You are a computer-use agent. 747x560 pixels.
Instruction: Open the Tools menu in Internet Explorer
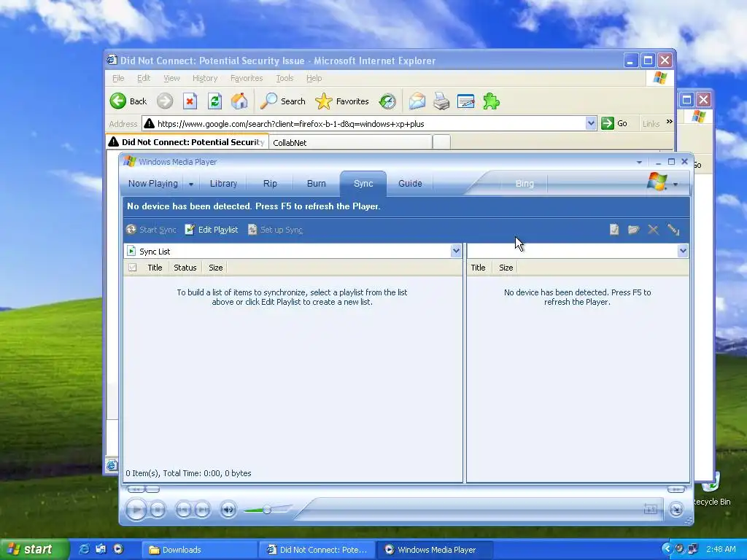coord(285,78)
